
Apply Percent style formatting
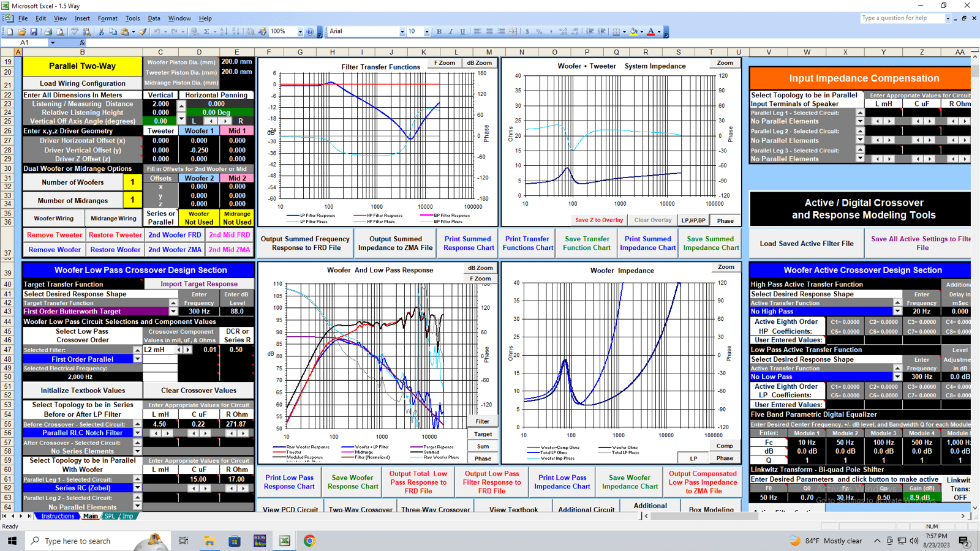539,31
